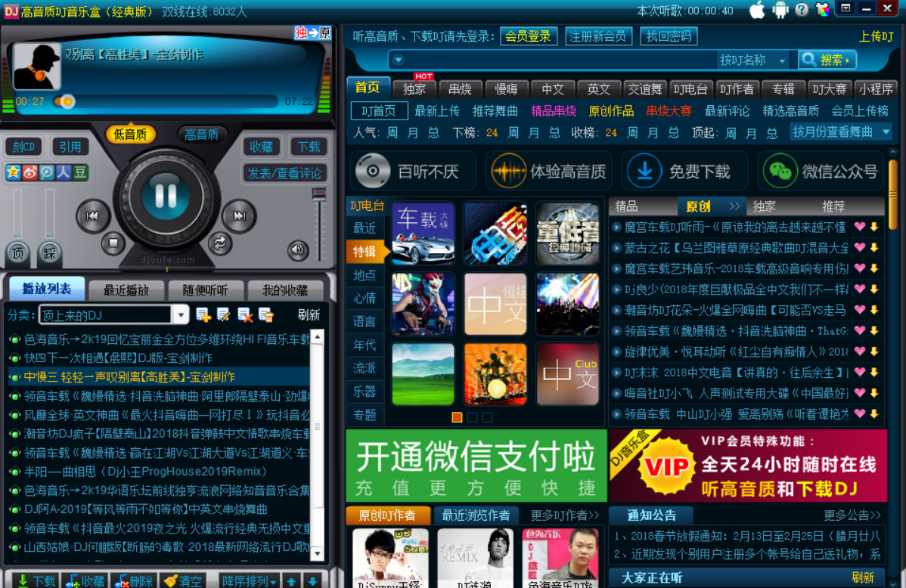The image size is (906, 588).
Task: Open the 独家 tab in the navigation bar
Action: tap(414, 88)
